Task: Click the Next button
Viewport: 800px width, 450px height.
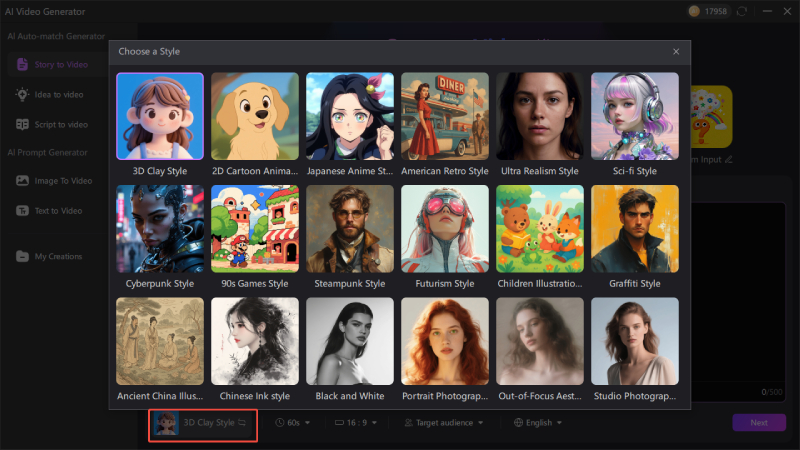Action: 758,423
